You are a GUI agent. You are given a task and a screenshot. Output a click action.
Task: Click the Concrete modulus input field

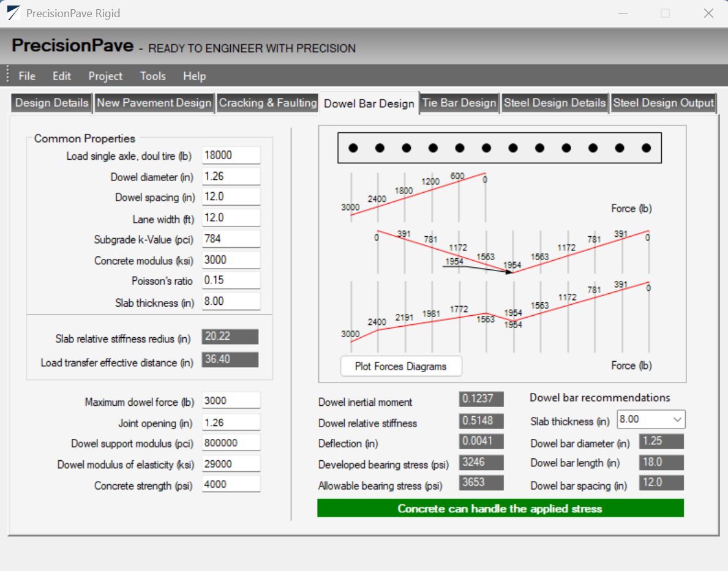(x=231, y=260)
